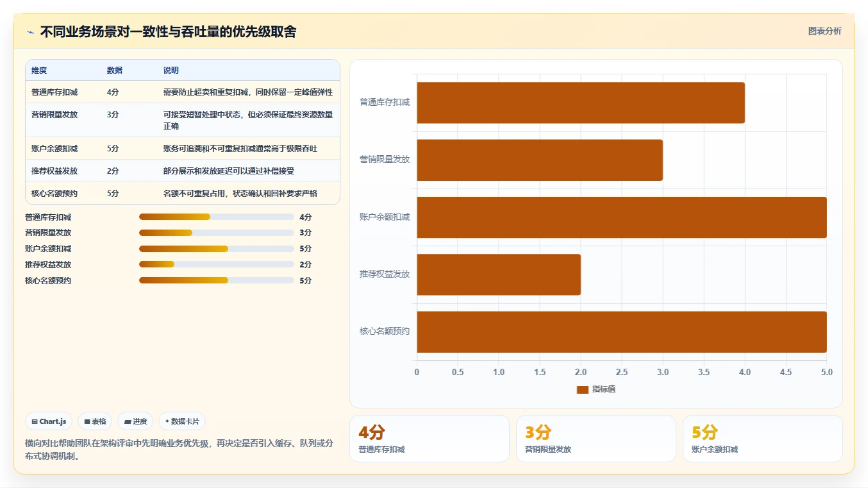Click description 需要防止超卖和重复扣减
The width and height of the screenshot is (868, 488).
click(x=248, y=92)
